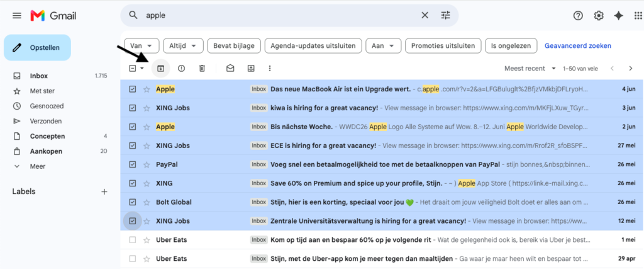Viewport: 644px width, 269px height.
Task: Star the Zentrale Universitätsverwaltung email
Action: click(x=147, y=221)
